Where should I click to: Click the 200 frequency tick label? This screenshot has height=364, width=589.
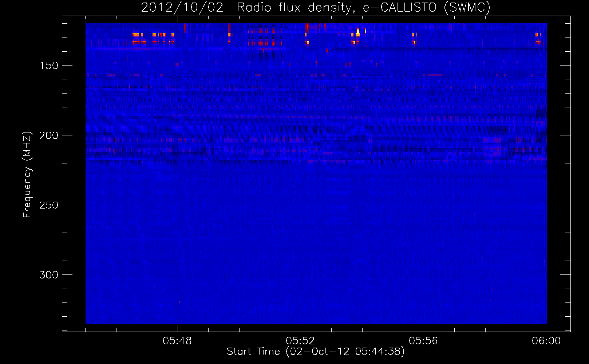click(49, 135)
